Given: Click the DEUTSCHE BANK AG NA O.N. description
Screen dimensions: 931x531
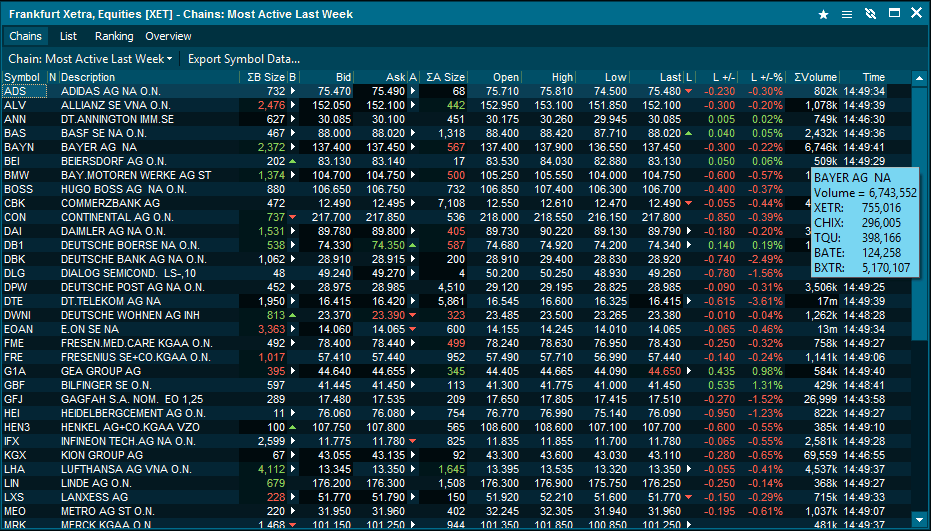Looking at the screenshot, I should [x=134, y=259].
